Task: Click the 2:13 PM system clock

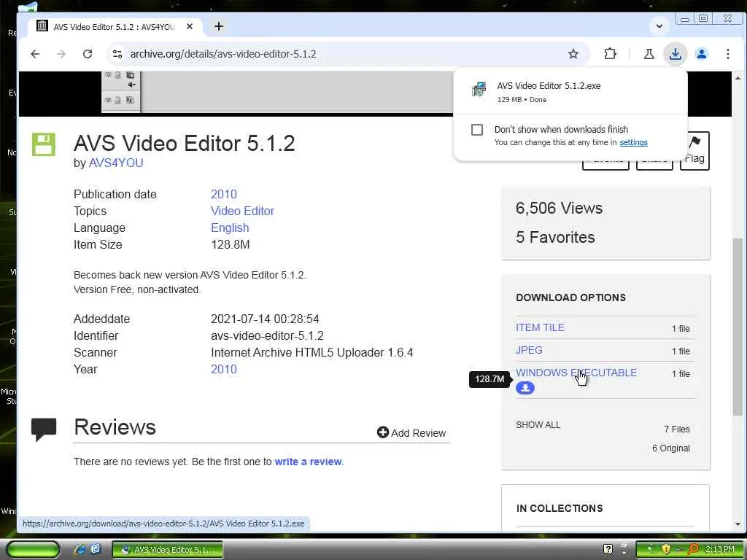Action: (x=720, y=549)
